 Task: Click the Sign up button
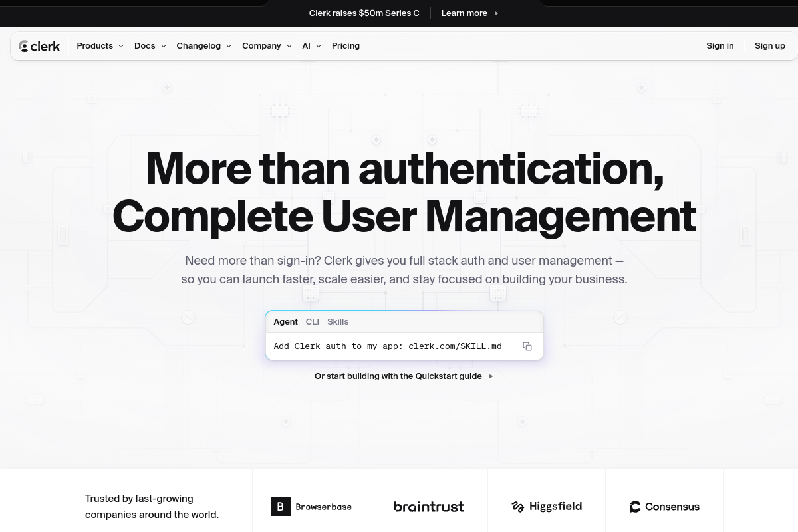point(770,46)
